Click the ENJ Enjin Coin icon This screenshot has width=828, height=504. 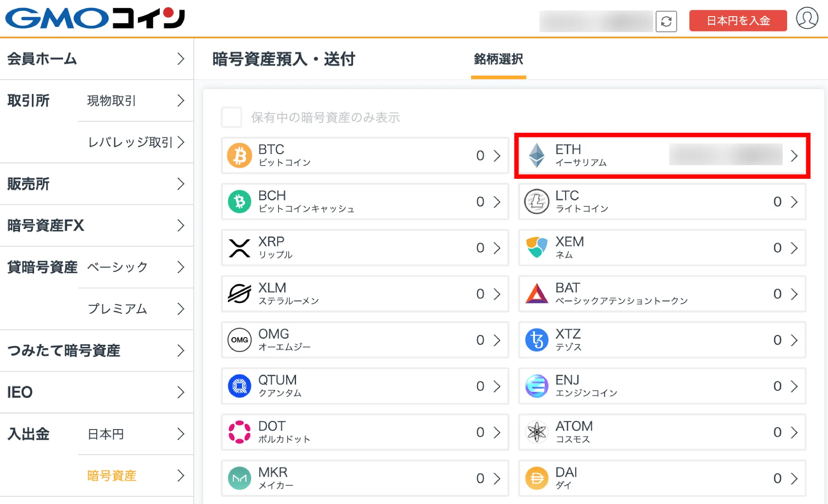pos(537,386)
